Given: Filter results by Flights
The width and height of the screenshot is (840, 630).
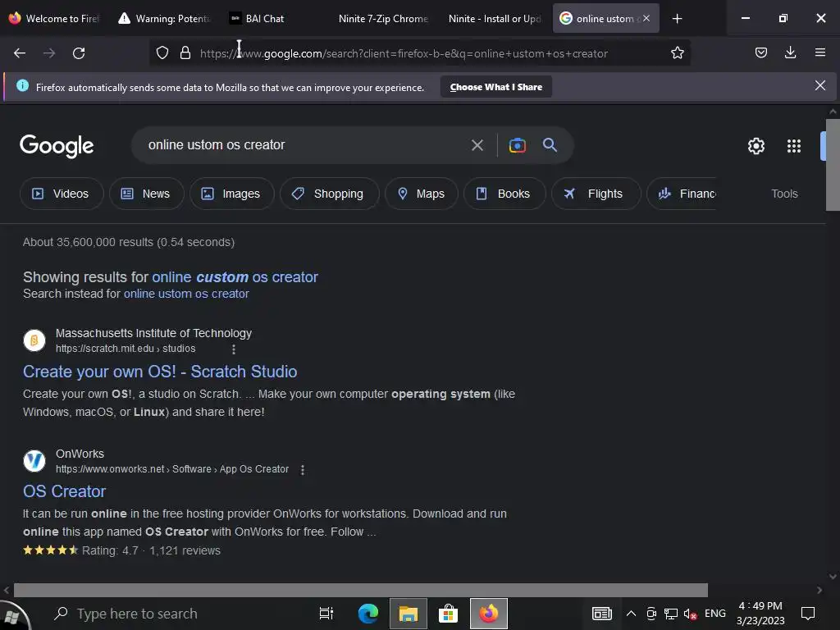Looking at the screenshot, I should click(x=596, y=194).
